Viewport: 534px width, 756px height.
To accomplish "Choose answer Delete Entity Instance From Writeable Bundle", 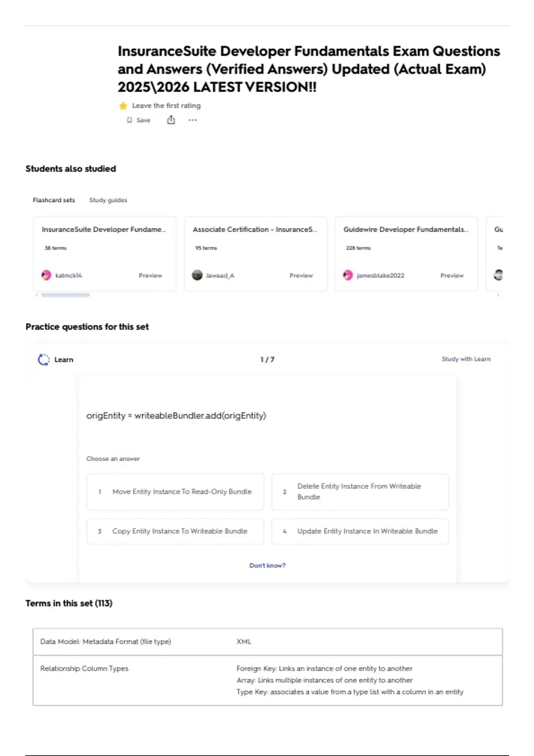I will (360, 492).
